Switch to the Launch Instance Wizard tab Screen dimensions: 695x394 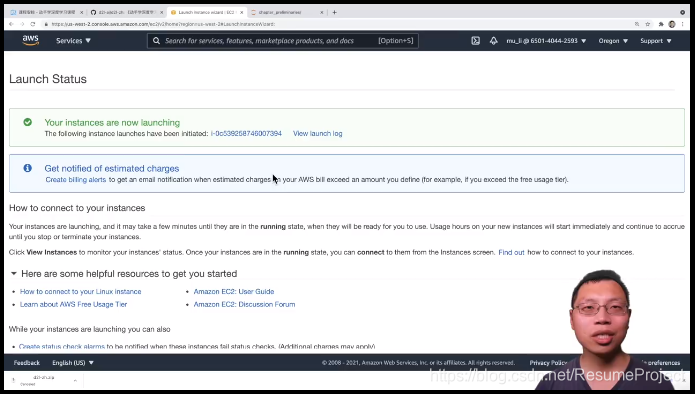[207, 12]
